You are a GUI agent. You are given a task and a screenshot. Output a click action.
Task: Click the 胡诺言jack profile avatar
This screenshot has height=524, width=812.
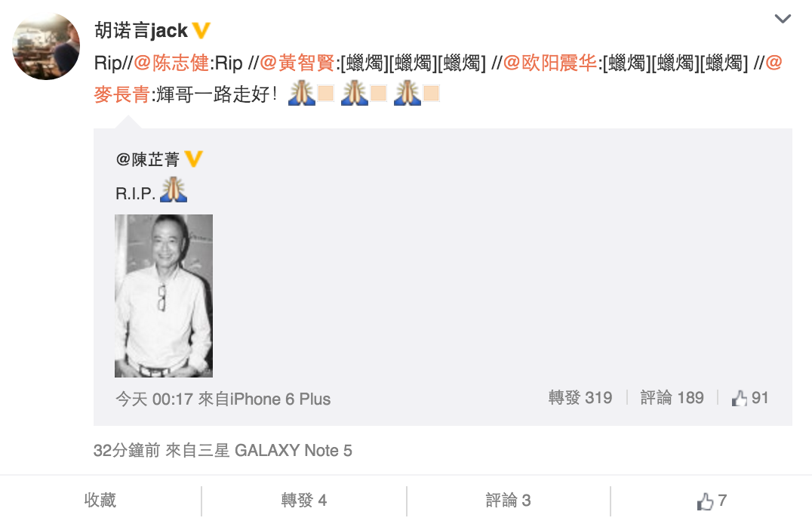click(46, 46)
